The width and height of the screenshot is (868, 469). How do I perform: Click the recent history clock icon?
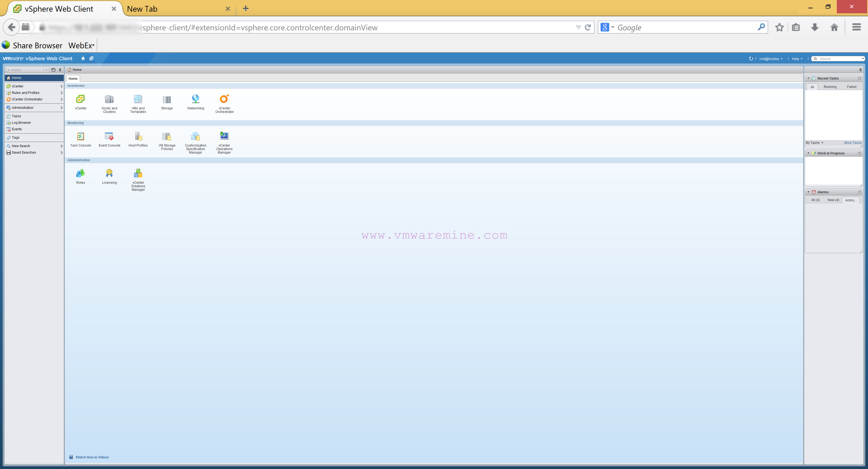pyautogui.click(x=53, y=70)
